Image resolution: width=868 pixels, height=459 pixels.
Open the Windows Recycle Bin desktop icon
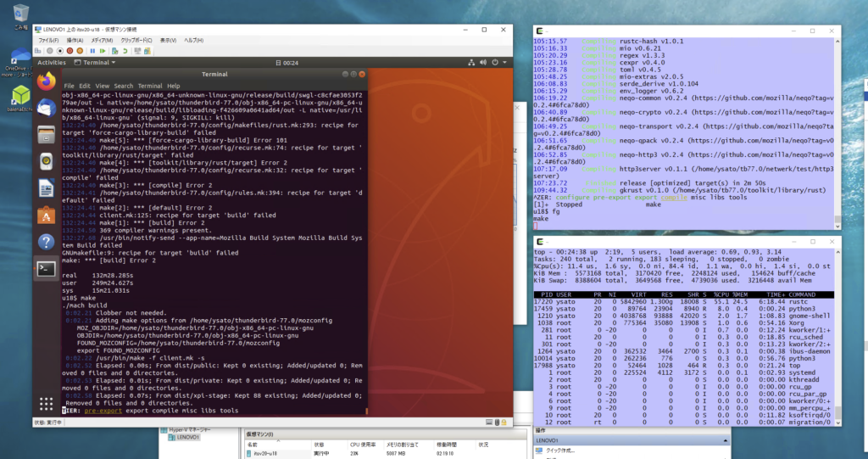[20, 14]
